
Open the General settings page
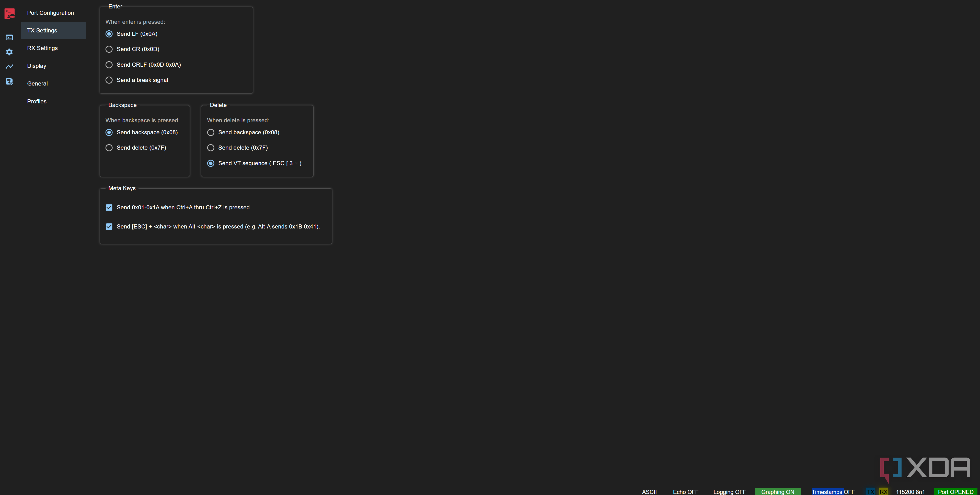pyautogui.click(x=54, y=84)
